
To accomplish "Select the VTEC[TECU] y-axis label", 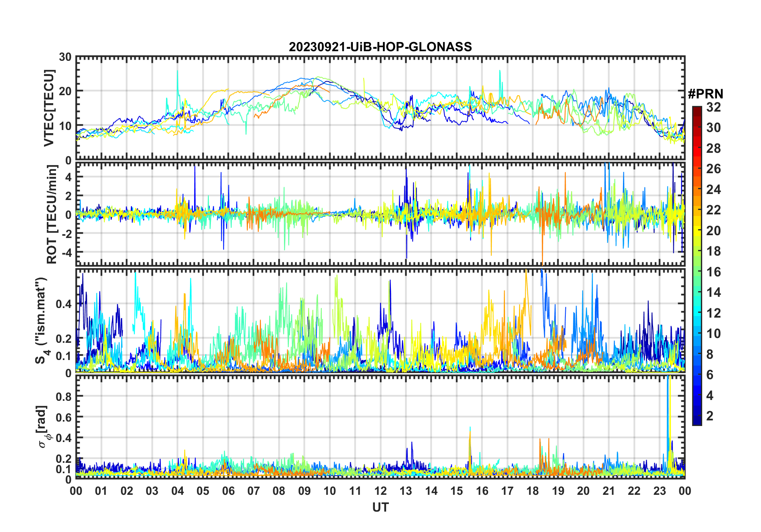I will (49, 108).
